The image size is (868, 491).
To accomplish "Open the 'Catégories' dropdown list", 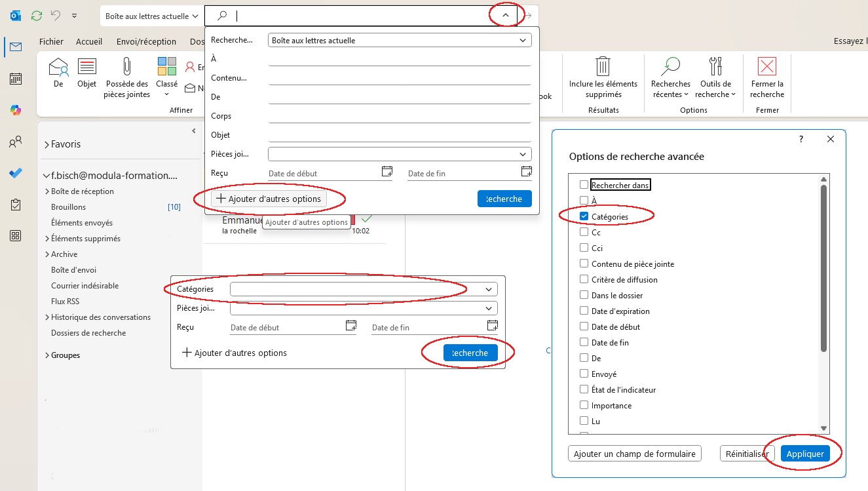I will click(x=489, y=289).
